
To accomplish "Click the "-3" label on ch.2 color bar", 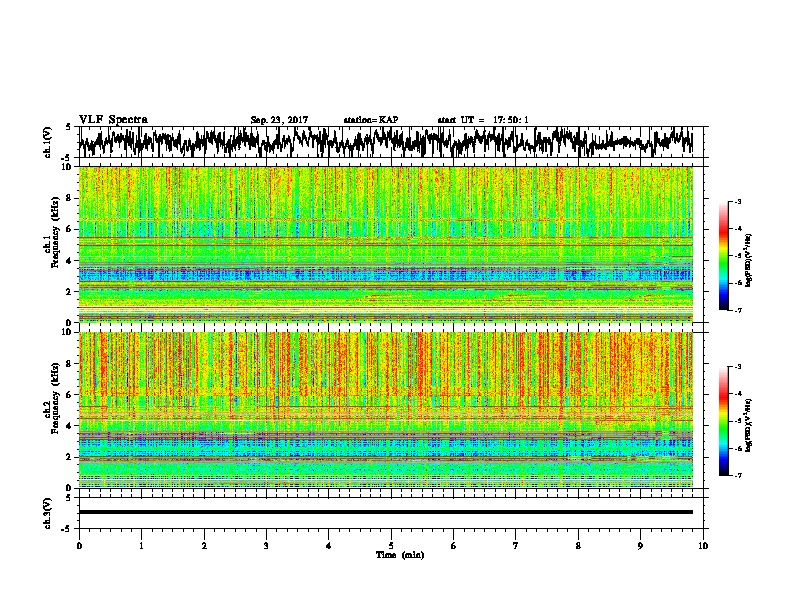I will tap(737, 367).
